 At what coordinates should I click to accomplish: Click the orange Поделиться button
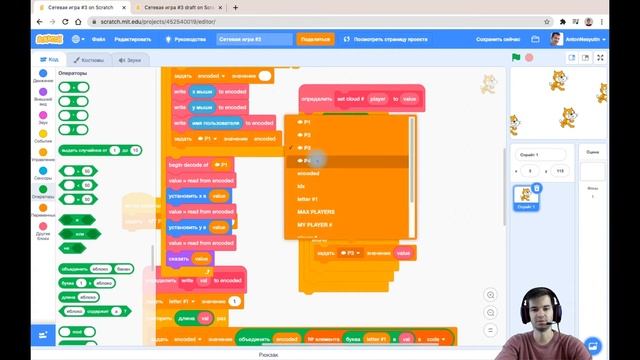(315, 39)
